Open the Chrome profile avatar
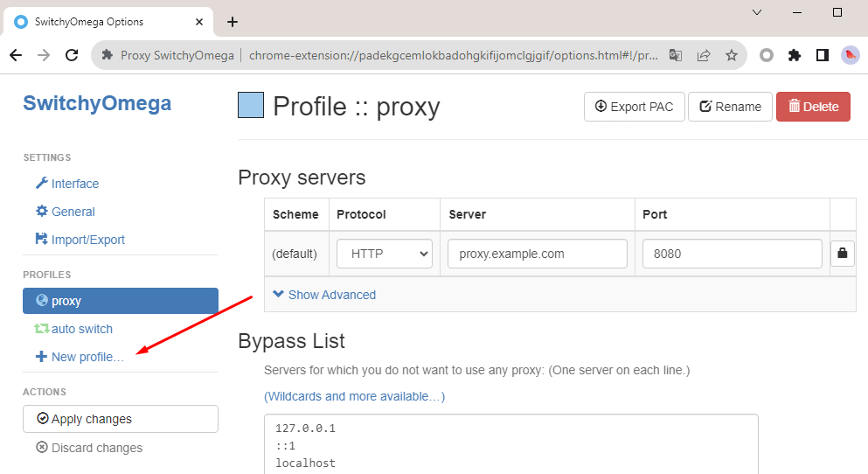Screen dimensions: 868x474 851,55
